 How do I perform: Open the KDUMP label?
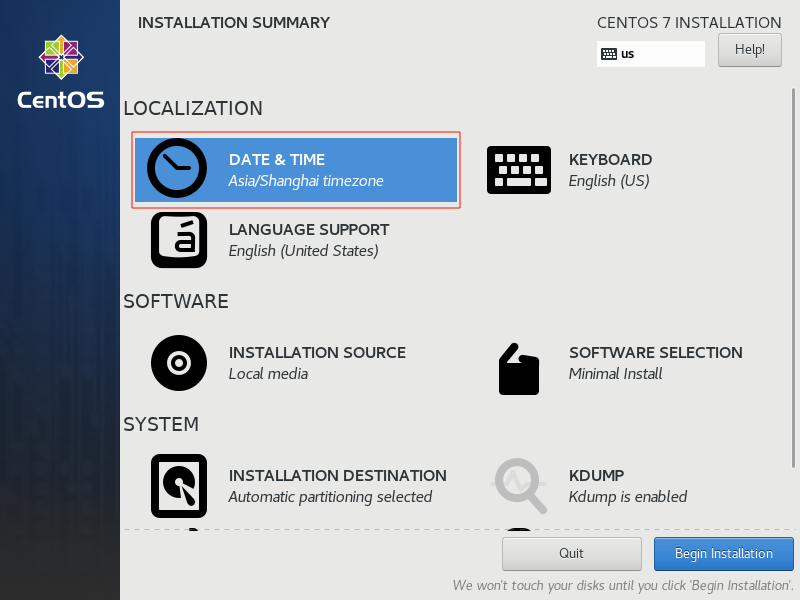(596, 476)
